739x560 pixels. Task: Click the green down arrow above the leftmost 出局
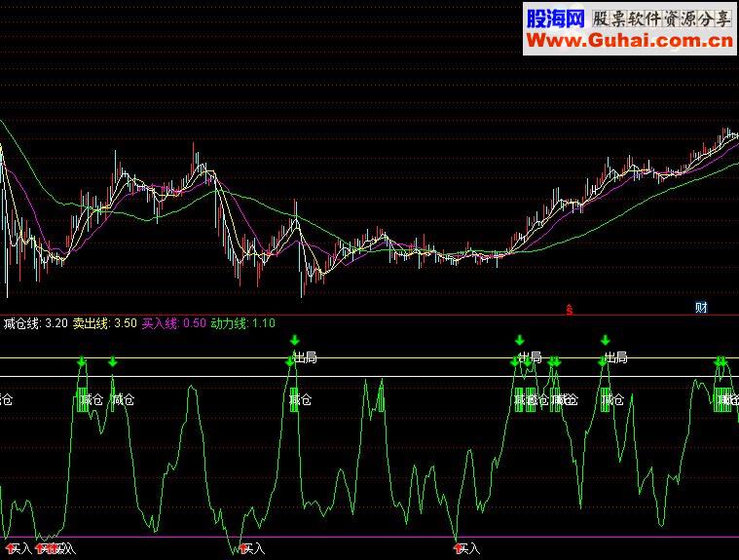[x=295, y=340]
